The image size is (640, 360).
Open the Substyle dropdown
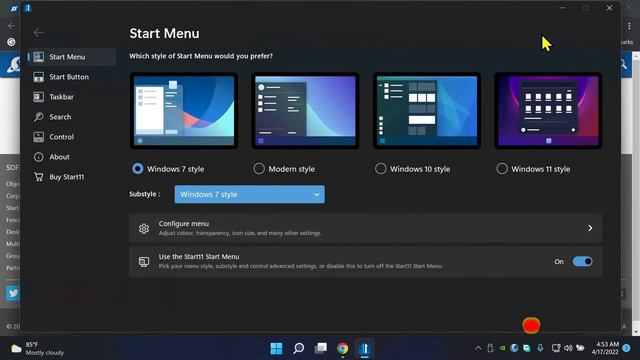pyautogui.click(x=250, y=194)
